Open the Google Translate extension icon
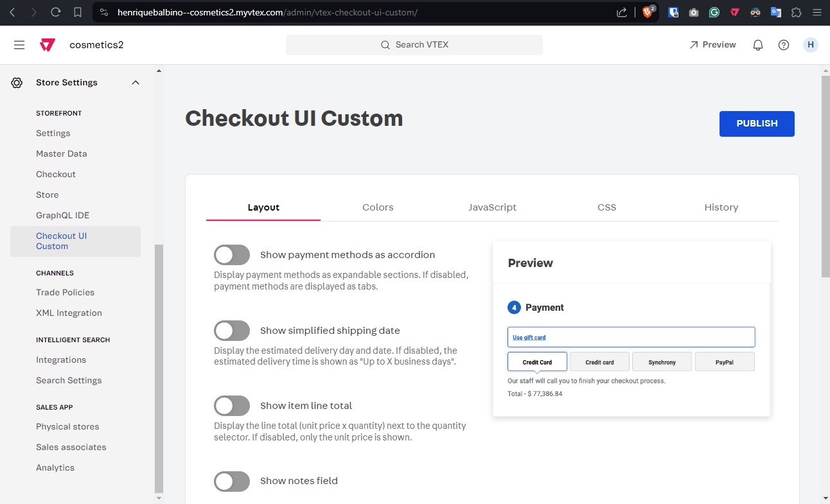830x504 pixels. pos(776,12)
